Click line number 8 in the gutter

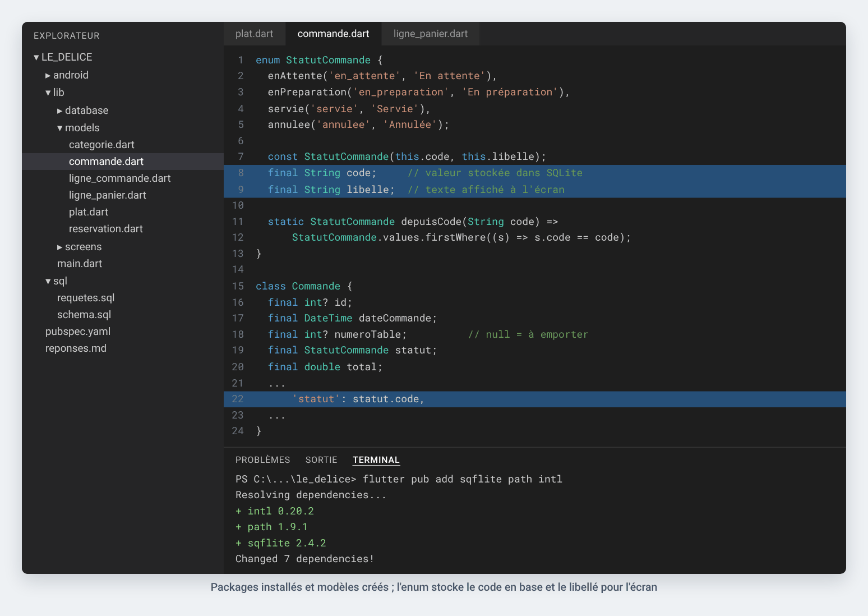pyautogui.click(x=241, y=173)
